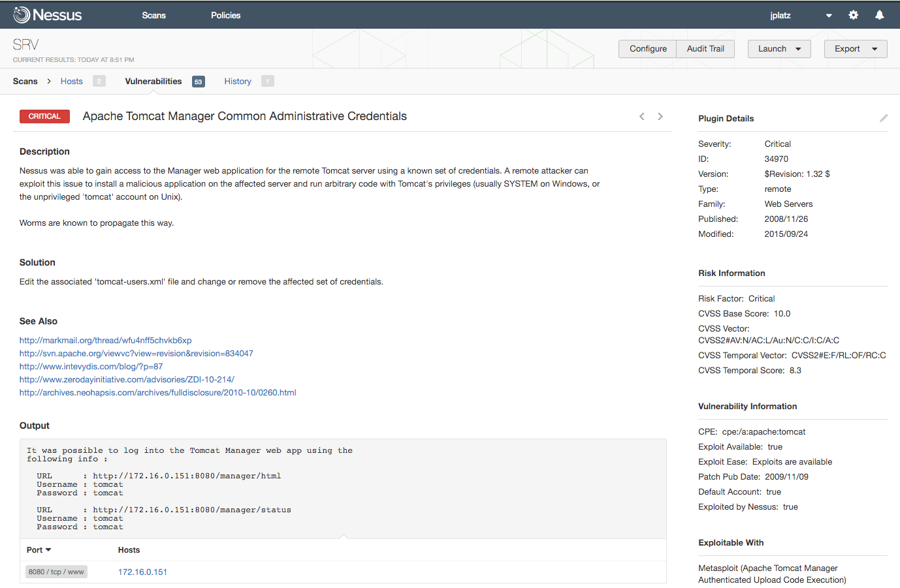The height and width of the screenshot is (588, 900).
Task: Click the CRITICAL severity badge
Action: point(44,116)
